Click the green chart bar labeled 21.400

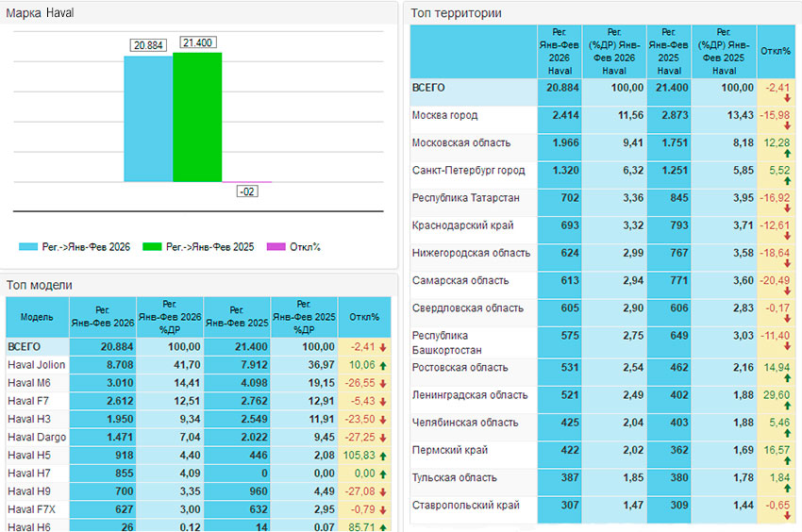[x=197, y=116]
